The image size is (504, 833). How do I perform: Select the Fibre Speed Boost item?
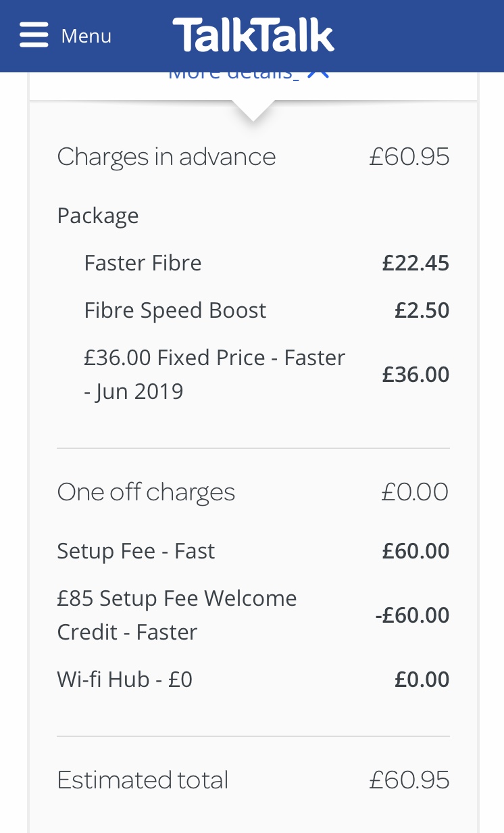tap(175, 310)
